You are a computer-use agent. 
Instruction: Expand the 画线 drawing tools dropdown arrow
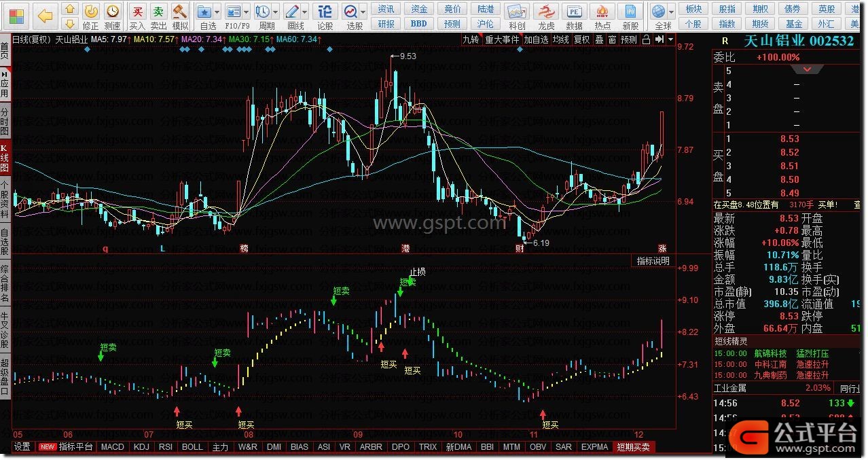pos(306,12)
